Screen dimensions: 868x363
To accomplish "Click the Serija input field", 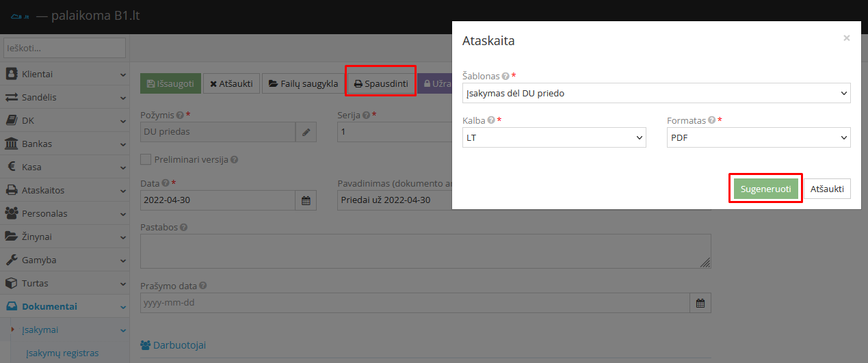I will click(x=395, y=132).
